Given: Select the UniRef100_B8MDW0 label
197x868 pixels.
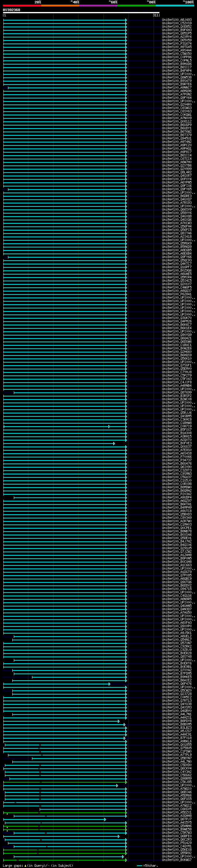Looking at the screenshot, I should pos(177,487).
